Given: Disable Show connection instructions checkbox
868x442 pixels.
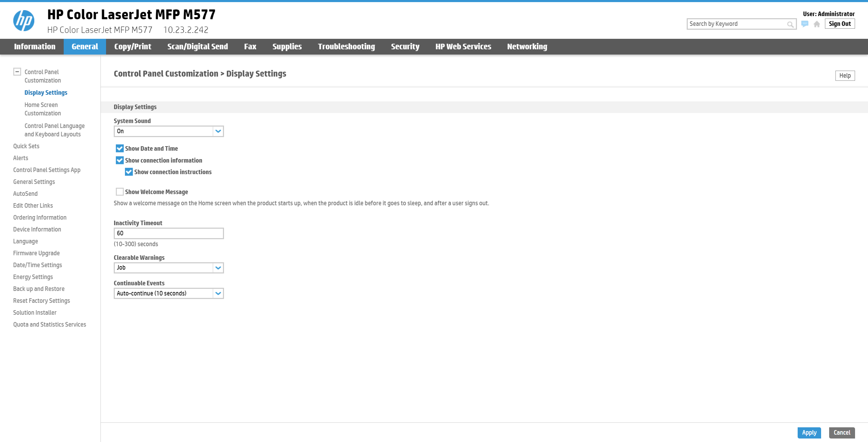Looking at the screenshot, I should [x=129, y=172].
